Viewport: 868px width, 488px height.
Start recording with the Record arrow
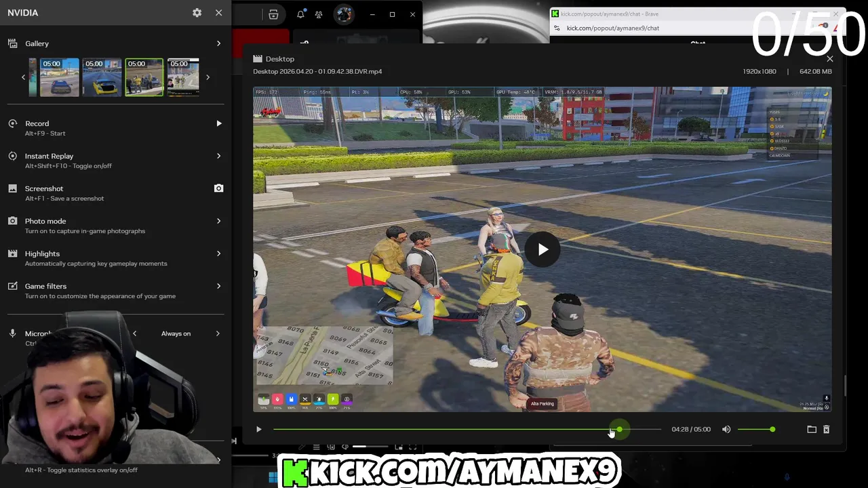coord(218,123)
